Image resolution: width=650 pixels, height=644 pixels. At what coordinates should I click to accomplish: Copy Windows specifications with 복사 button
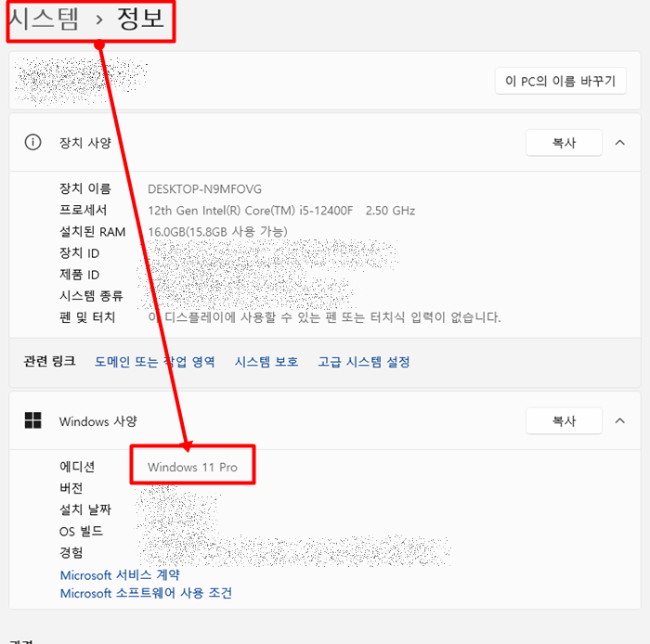click(564, 420)
